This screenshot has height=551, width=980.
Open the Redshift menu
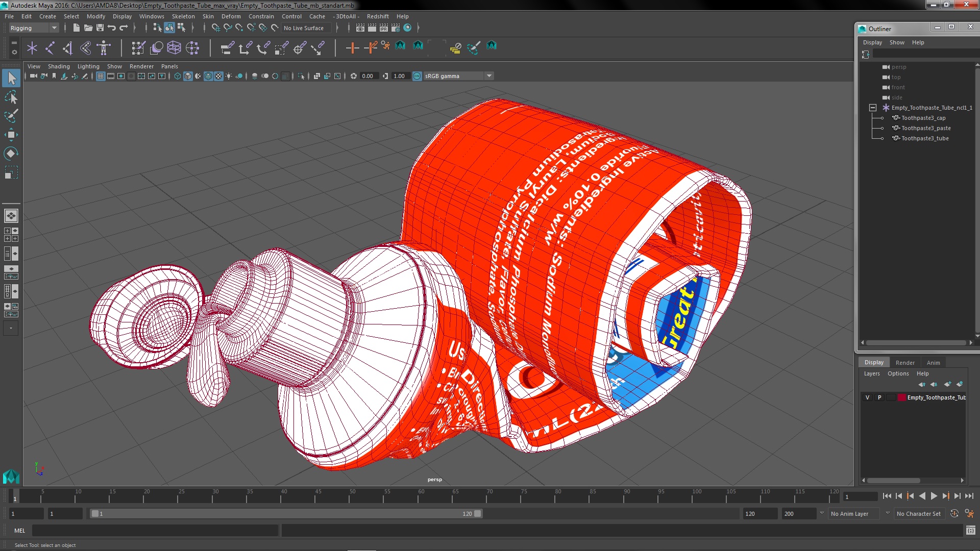click(378, 16)
